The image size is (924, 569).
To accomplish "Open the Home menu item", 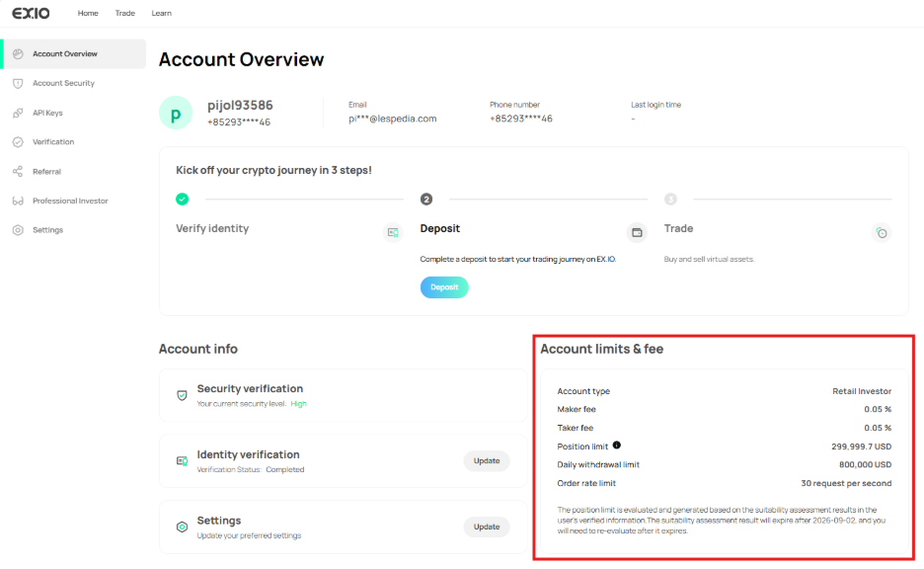I will tap(88, 13).
